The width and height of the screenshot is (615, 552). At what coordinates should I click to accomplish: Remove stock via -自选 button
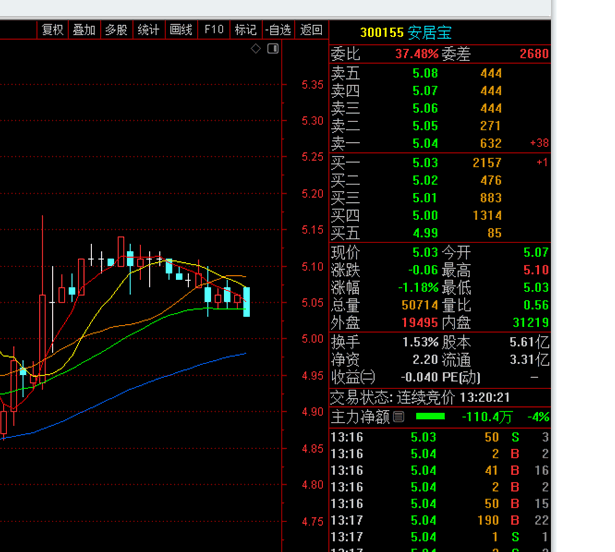278,30
